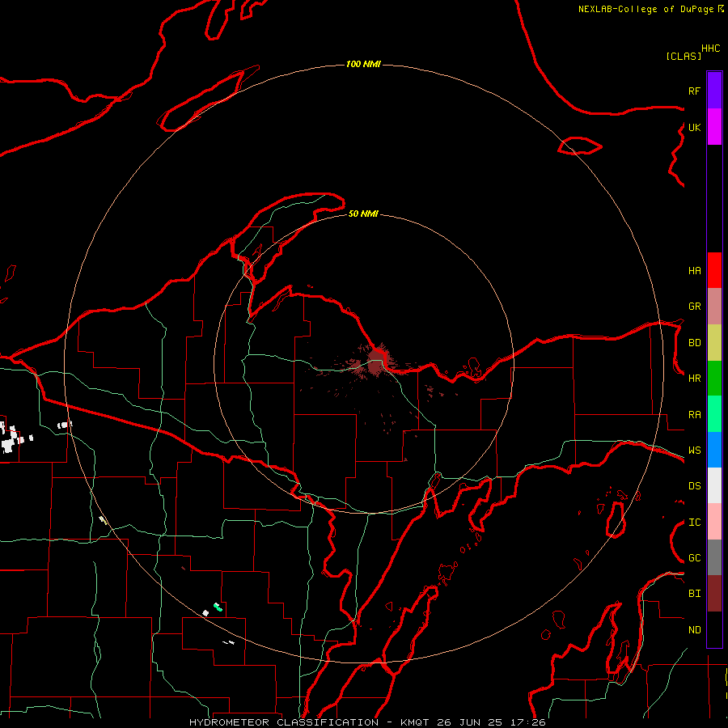Click the WS blue legend swatch
This screenshot has height=728, width=728.
[714, 450]
